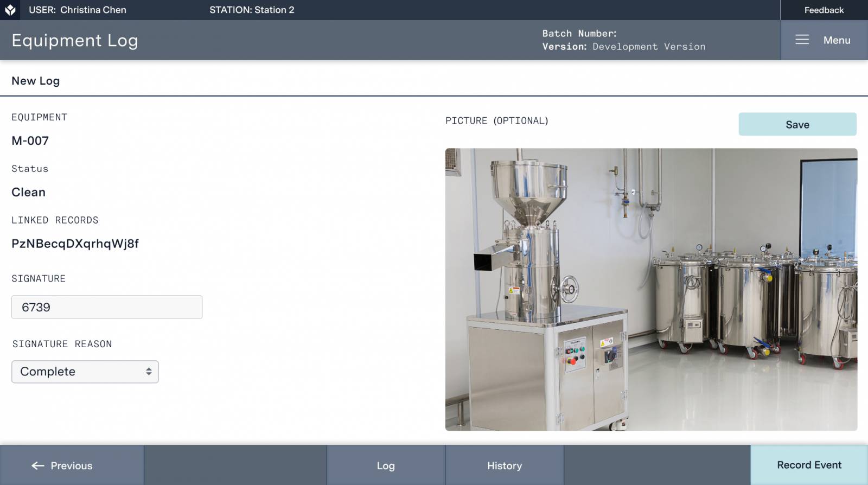Expand the Complete signature reason selector

pyautogui.click(x=85, y=372)
